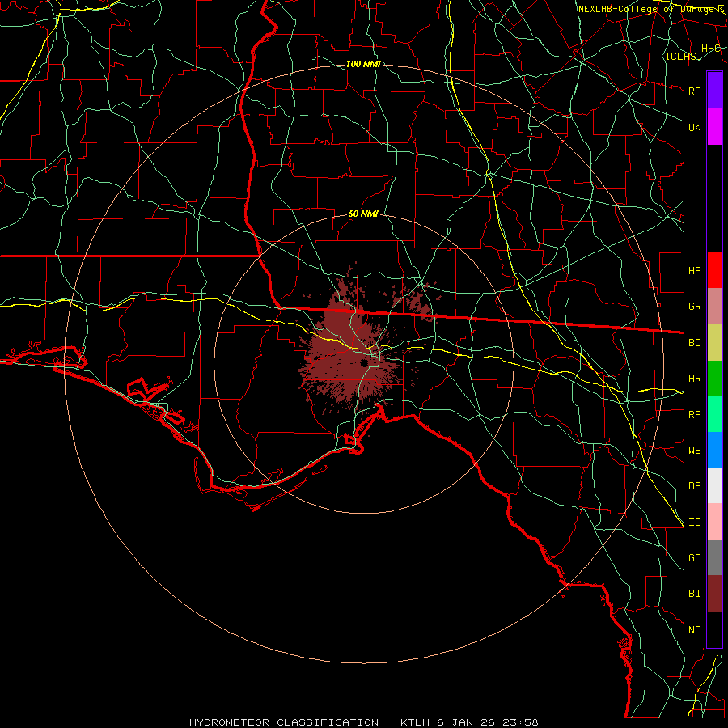Click the GC legend label
Screen dimensions: 728x728
tap(695, 558)
